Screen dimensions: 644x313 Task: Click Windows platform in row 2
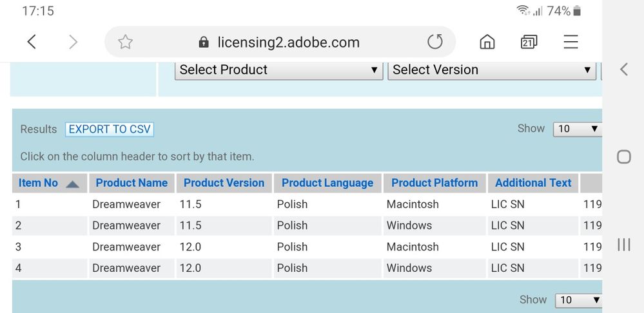point(409,225)
